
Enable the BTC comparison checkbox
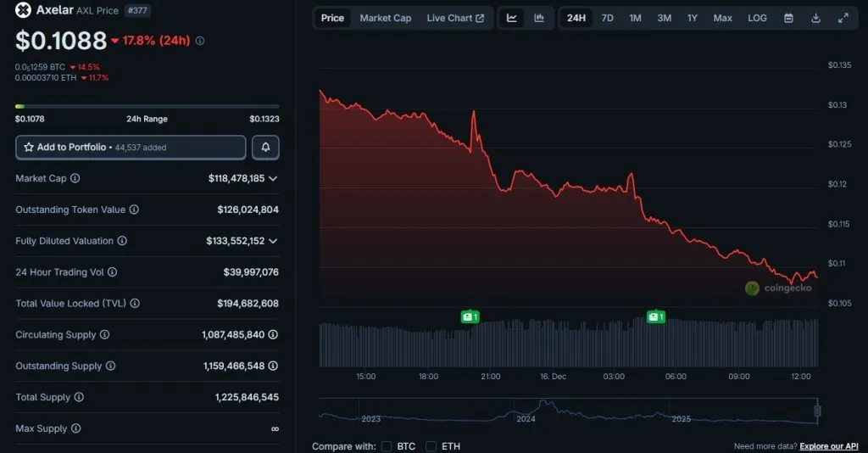(387, 446)
